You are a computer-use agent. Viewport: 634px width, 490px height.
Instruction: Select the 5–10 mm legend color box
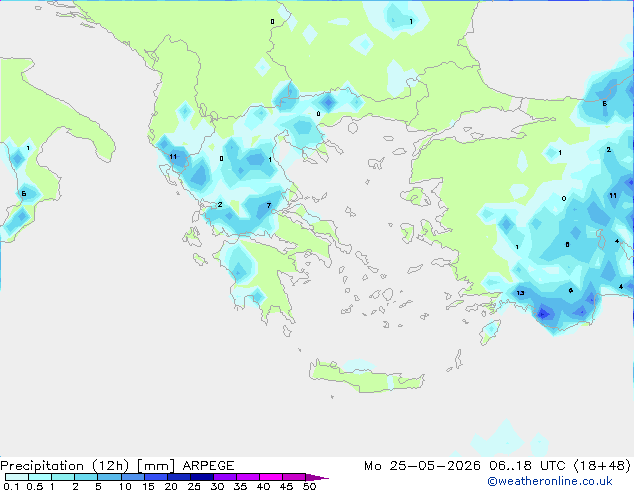click(x=109, y=477)
